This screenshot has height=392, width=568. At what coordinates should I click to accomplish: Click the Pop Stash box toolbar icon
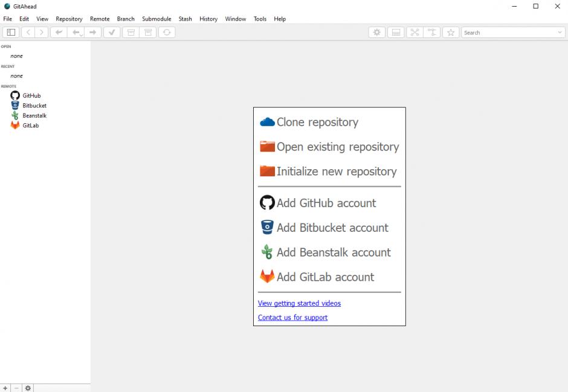(x=148, y=32)
